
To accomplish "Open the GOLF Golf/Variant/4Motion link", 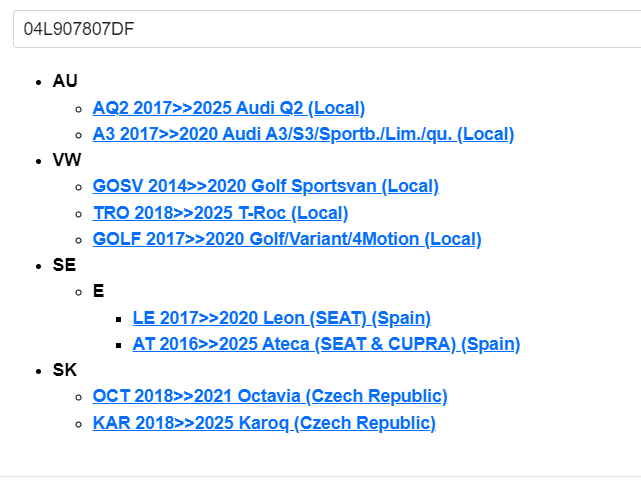I will coord(287,239).
